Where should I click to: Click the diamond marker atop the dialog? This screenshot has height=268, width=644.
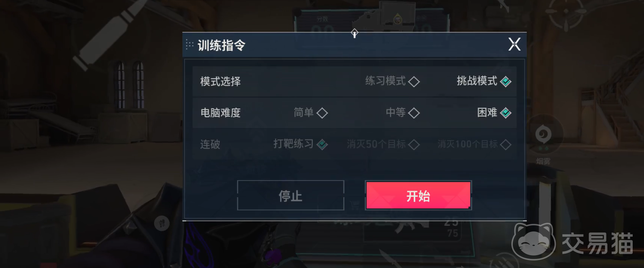tap(355, 33)
